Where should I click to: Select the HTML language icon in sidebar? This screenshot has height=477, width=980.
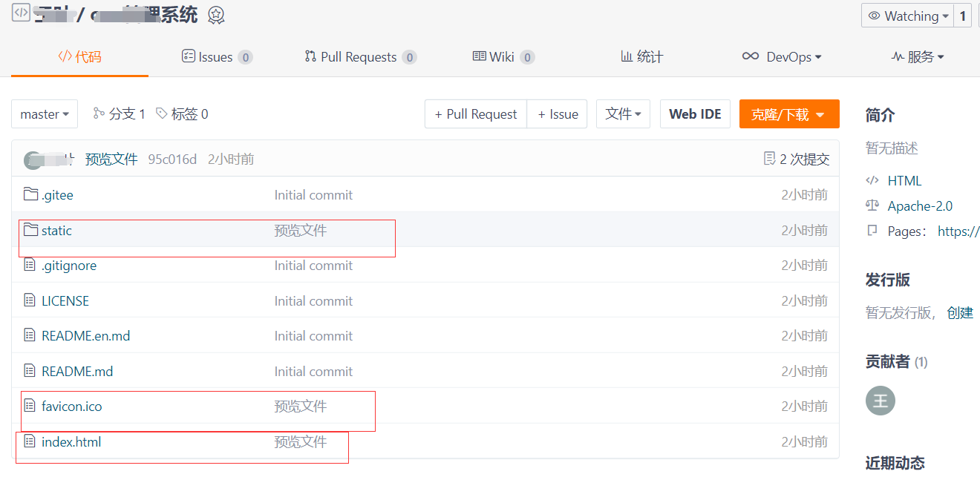874,180
